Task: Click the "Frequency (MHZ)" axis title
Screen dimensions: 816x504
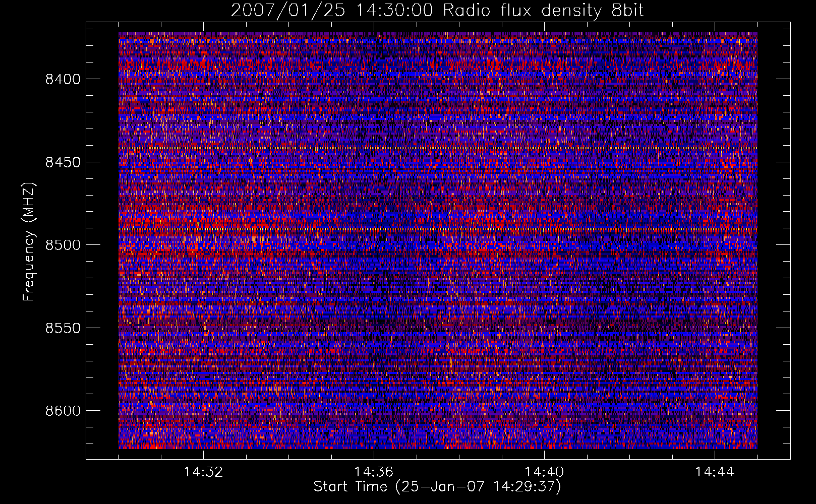Action: tap(29, 242)
